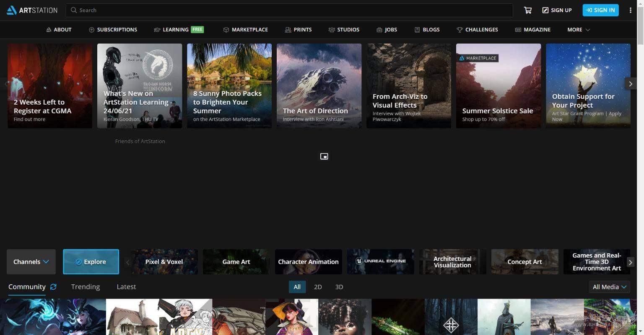Open the Marketplace menu item
644x335 pixels.
(245, 30)
